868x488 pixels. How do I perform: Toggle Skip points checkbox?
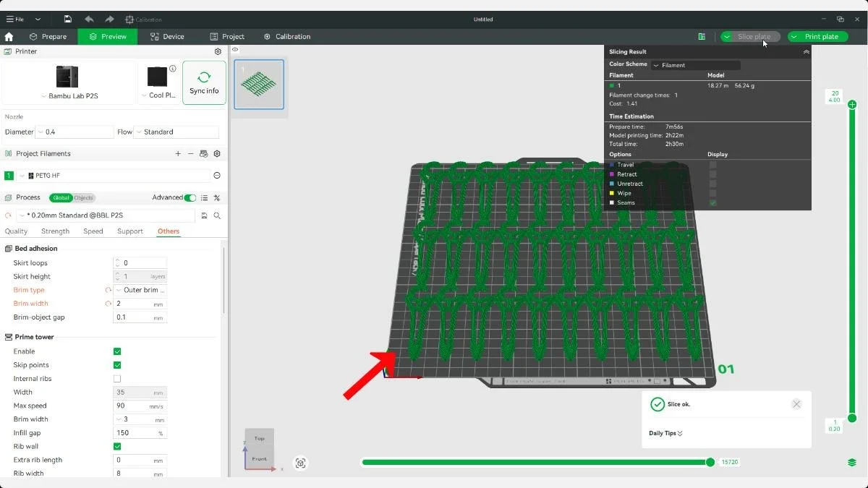[x=117, y=365]
